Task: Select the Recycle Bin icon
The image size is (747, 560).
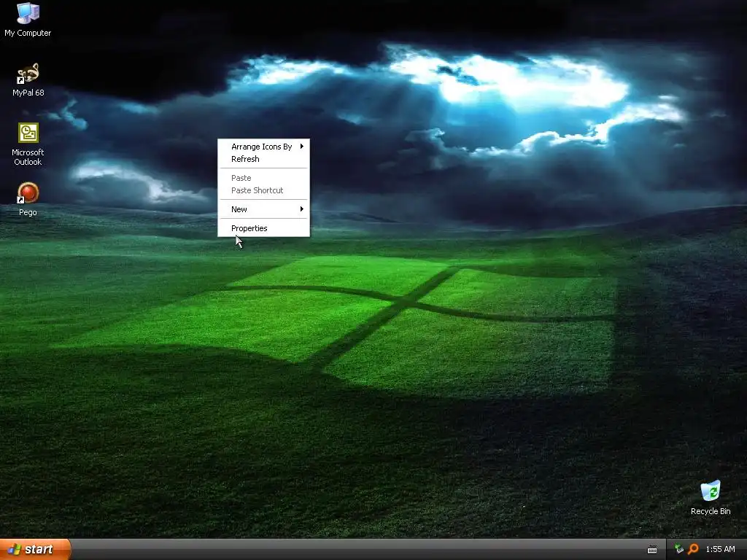Action: [x=711, y=497]
